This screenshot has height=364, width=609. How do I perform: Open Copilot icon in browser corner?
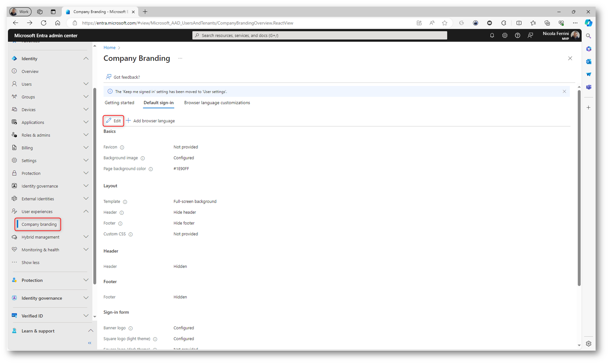coord(588,23)
